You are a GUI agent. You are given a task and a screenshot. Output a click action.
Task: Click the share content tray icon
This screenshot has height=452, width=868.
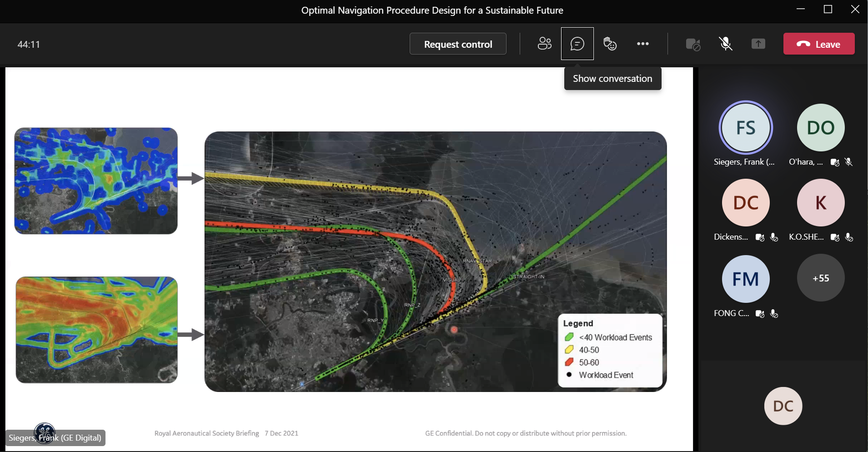(758, 44)
